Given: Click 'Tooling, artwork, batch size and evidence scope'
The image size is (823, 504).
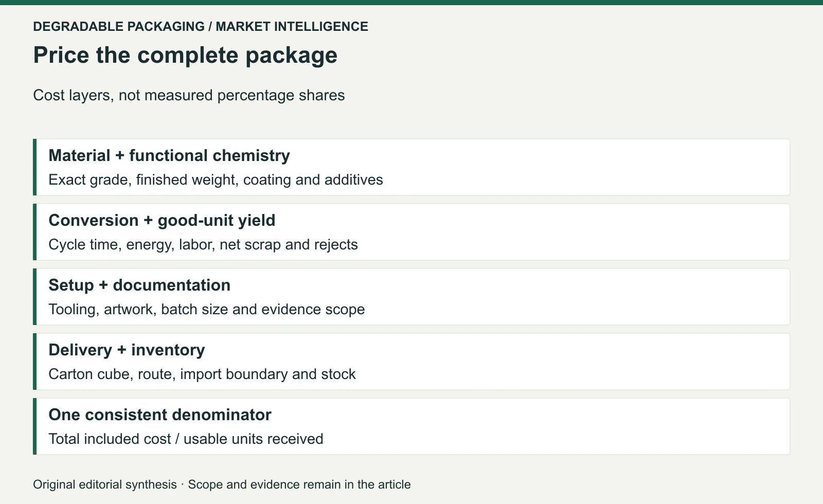Looking at the screenshot, I should [x=207, y=309].
